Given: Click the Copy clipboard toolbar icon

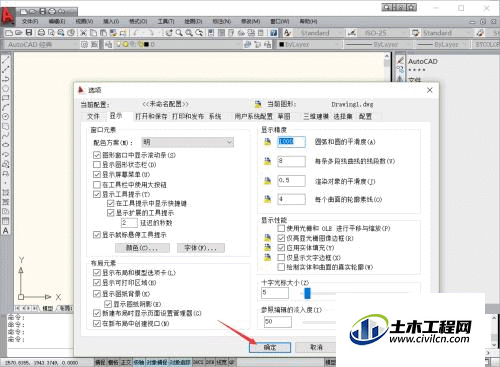Looking at the screenshot, I should pos(94,33).
